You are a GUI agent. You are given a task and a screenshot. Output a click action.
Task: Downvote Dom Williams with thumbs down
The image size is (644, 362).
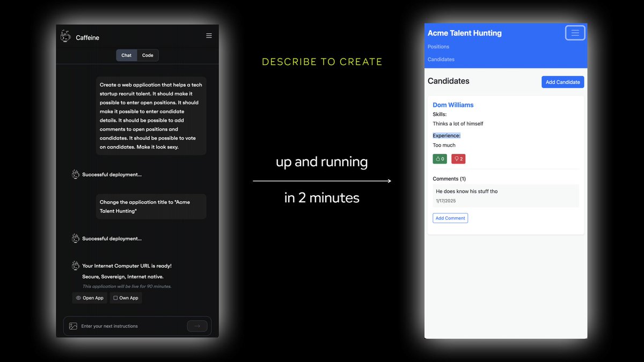point(458,159)
